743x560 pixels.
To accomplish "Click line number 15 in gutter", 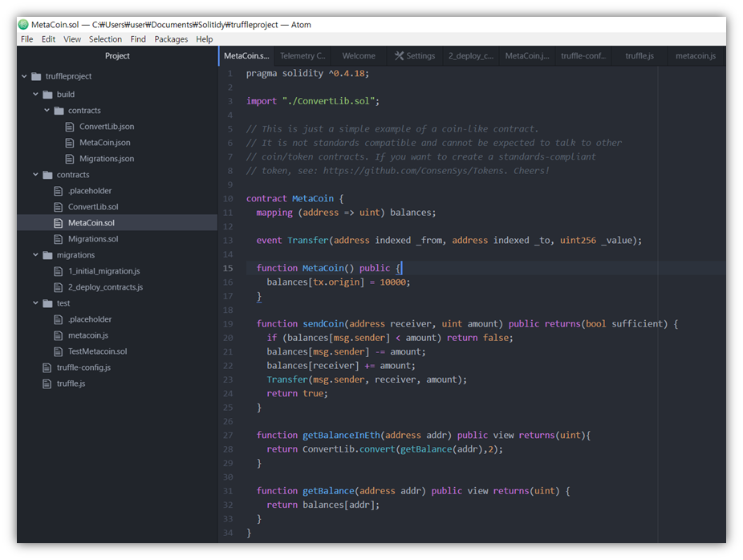I will tap(228, 268).
